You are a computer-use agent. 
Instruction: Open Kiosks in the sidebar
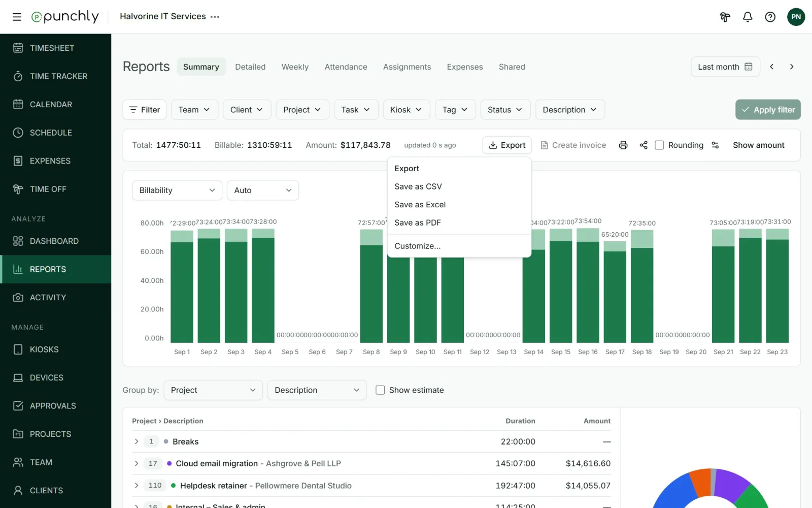pos(56,350)
